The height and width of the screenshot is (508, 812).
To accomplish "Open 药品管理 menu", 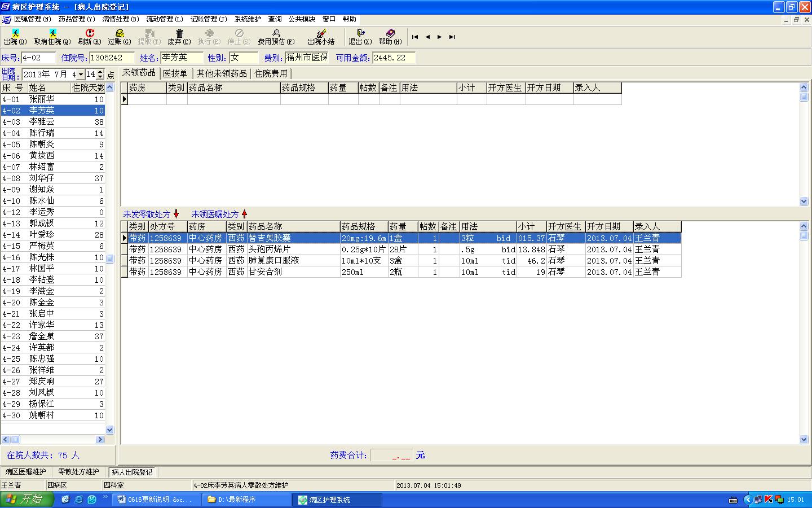I will 77,19.
